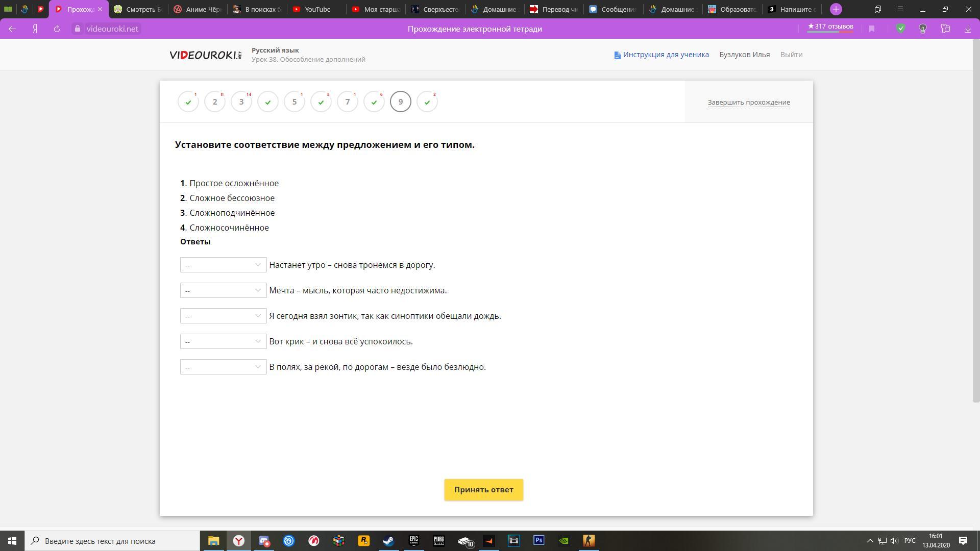Switch the РУС input language indicator
Screen dimensions: 980x551
click(910, 541)
